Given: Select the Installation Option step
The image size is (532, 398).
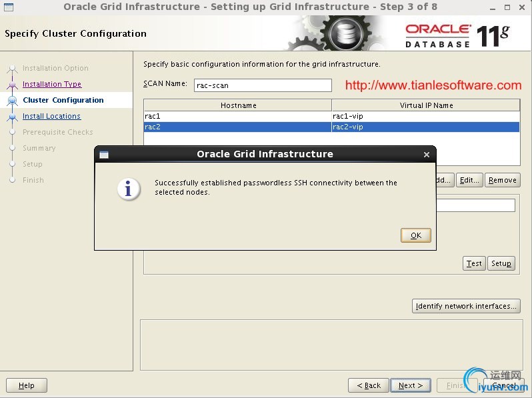Looking at the screenshot, I should point(55,68).
